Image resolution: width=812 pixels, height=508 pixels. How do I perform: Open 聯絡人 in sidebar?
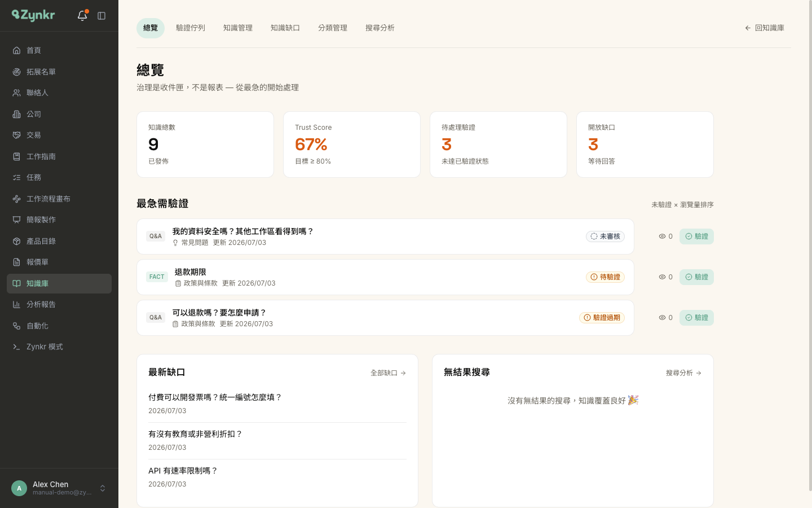click(59, 93)
